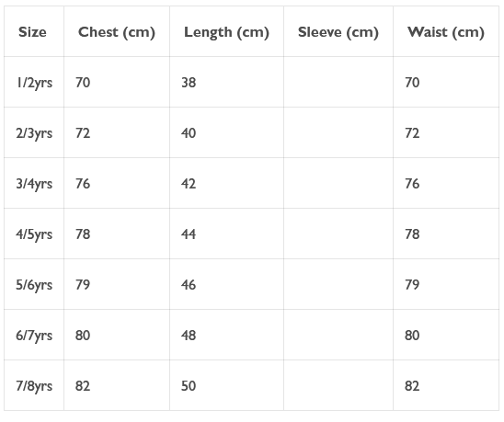
Task: Click waist value 76 for 3/4yrs
Action: (412, 184)
